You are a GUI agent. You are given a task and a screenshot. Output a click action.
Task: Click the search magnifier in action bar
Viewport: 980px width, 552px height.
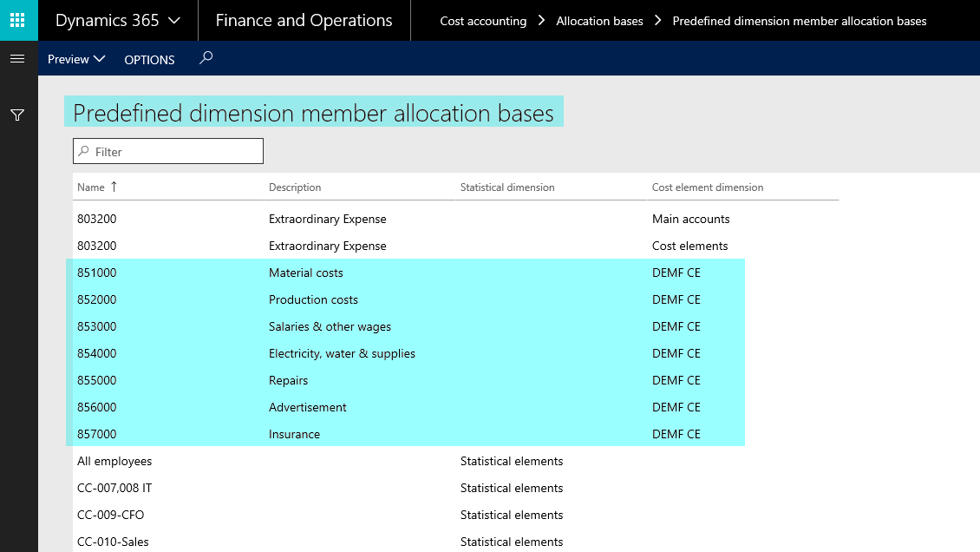[206, 58]
